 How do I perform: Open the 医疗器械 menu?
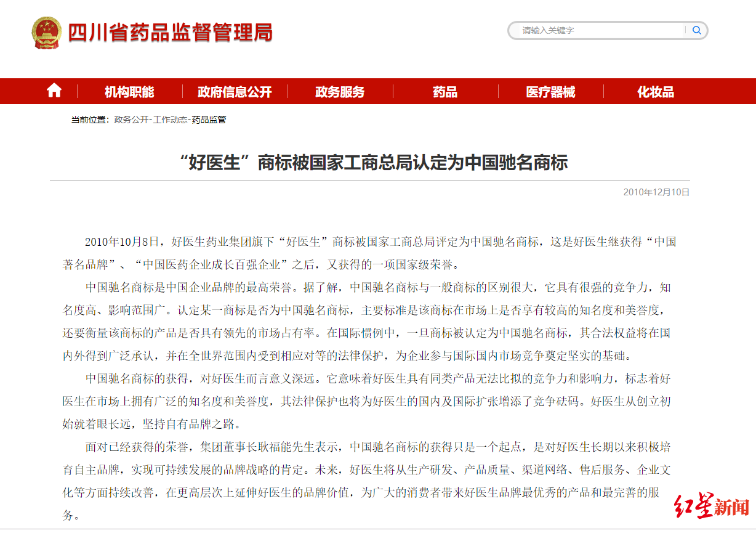pyautogui.click(x=550, y=92)
